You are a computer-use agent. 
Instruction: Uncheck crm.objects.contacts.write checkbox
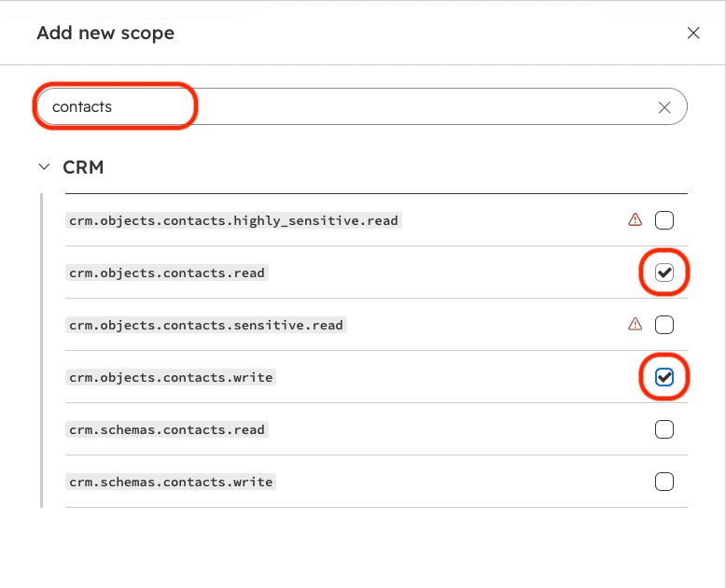tap(664, 377)
